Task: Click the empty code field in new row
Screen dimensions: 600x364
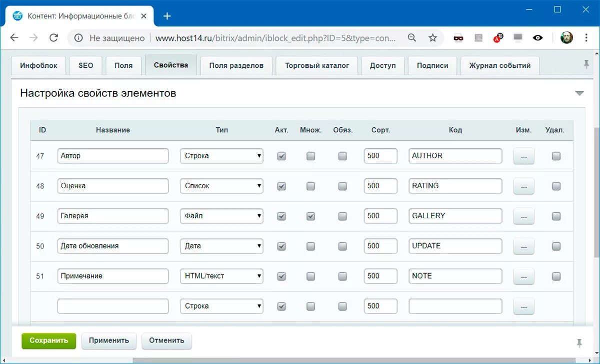Action: point(455,306)
